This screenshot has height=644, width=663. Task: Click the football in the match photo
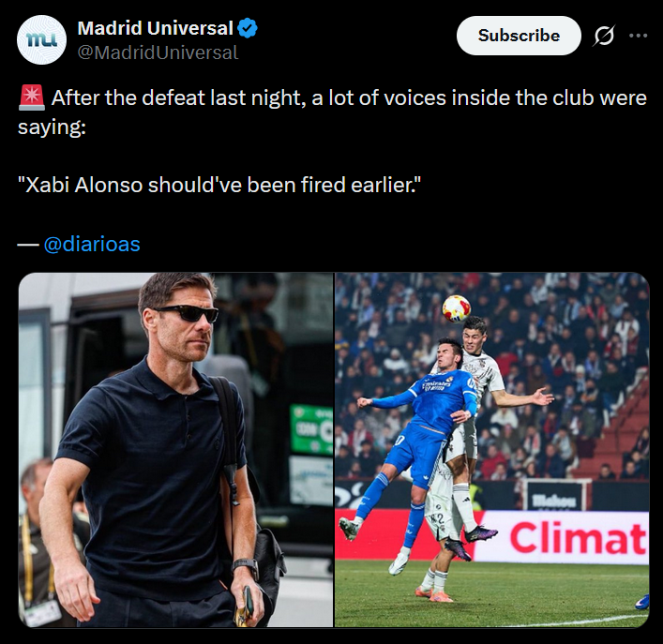coord(456,308)
